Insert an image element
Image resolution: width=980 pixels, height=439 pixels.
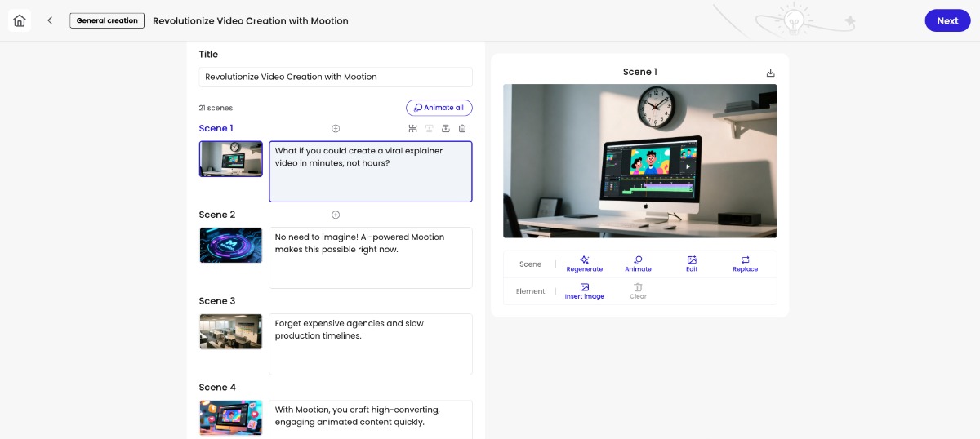coord(584,290)
